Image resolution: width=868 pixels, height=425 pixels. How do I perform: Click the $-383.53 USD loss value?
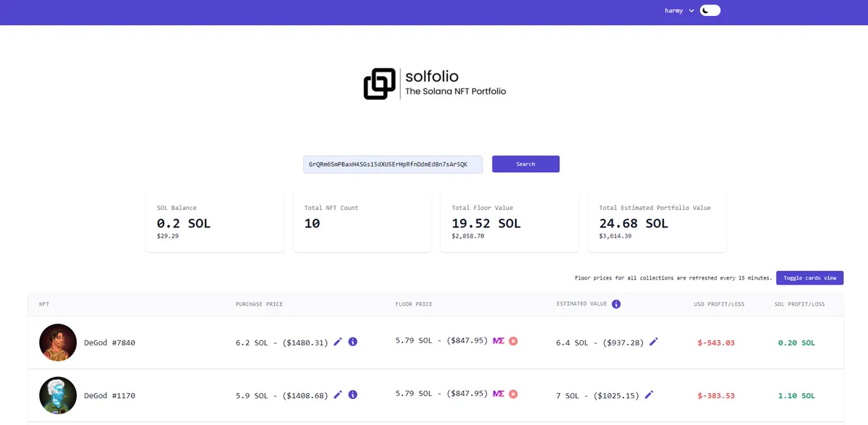pos(716,395)
